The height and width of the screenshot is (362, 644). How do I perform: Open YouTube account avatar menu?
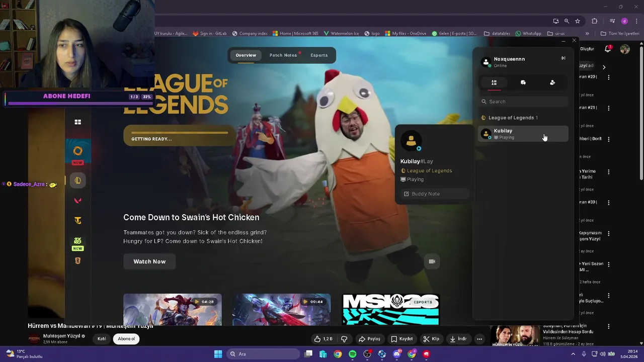[x=625, y=49]
